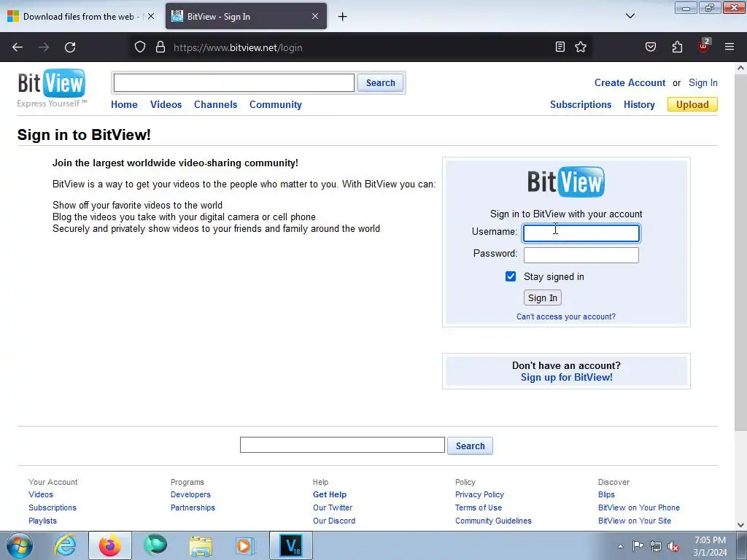Open History in the header
Image resolution: width=747 pixels, height=560 pixels.
coord(639,105)
